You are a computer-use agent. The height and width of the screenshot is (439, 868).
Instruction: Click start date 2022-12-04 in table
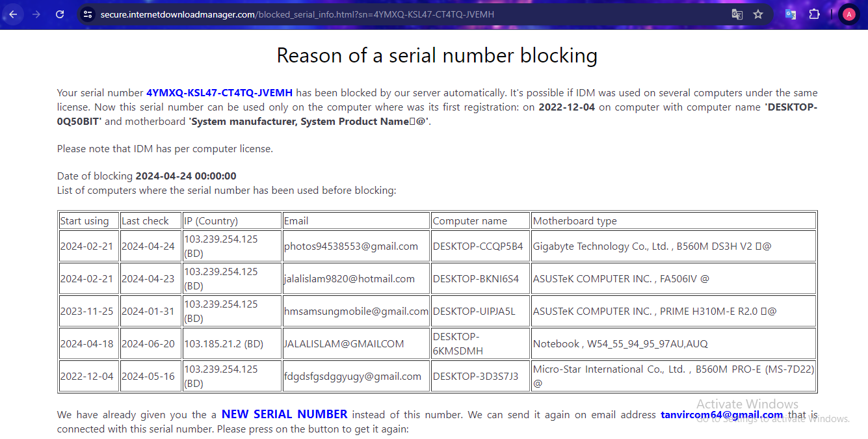coord(86,376)
